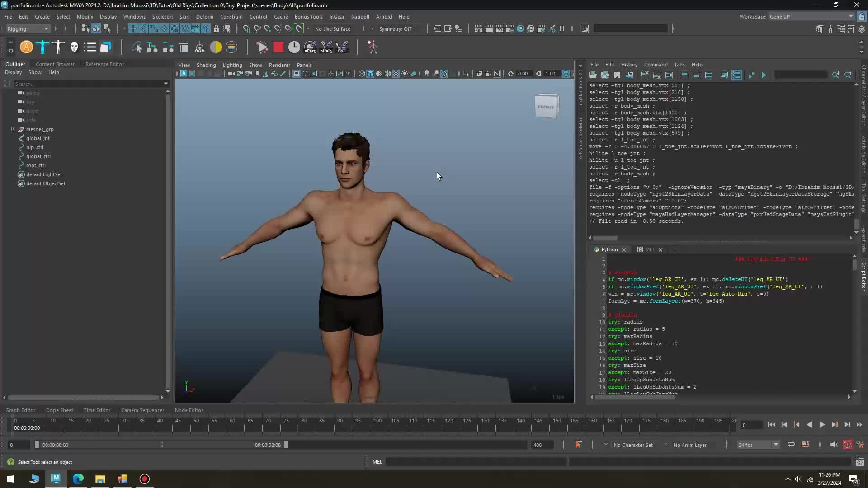This screenshot has height=488, width=868.
Task: Click the Save Script floppy disk icon
Action: pos(617,75)
